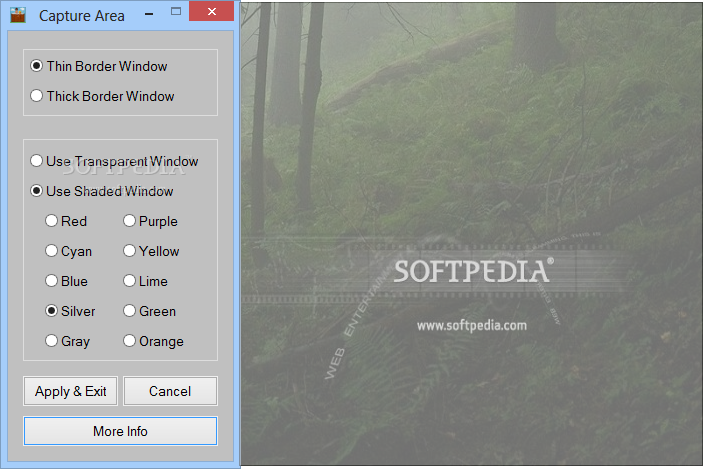
Task: Click the Cancel button
Action: coord(170,391)
